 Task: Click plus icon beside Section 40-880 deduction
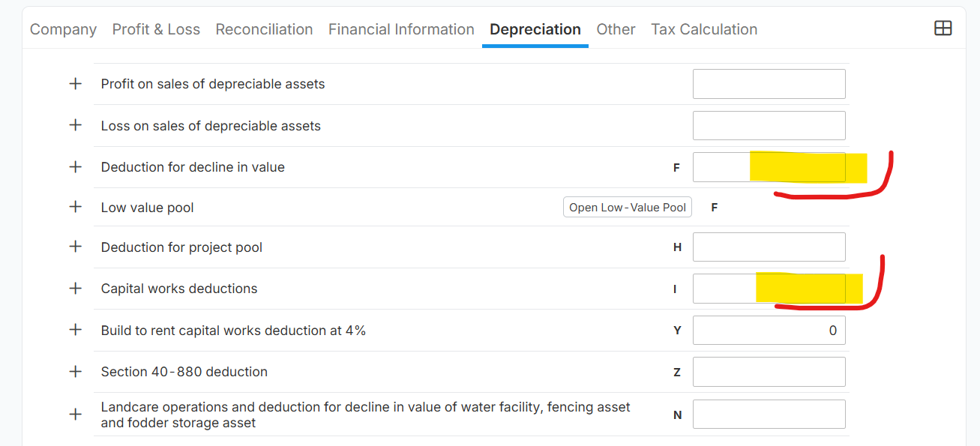click(x=76, y=372)
